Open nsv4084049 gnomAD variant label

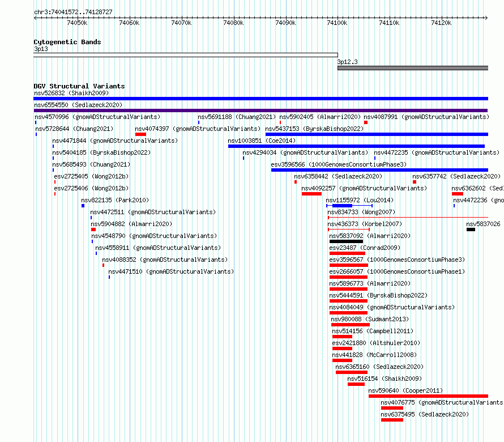point(392,307)
